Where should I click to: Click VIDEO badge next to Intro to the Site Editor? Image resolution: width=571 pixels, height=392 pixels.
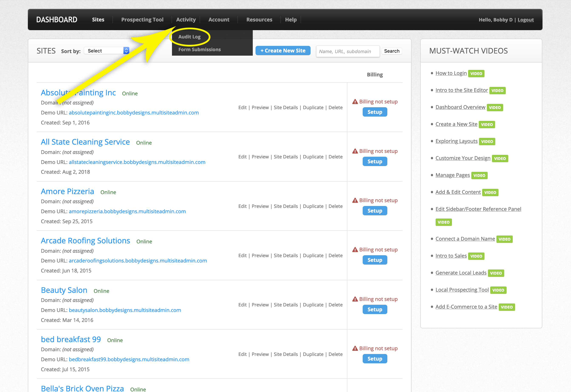pos(497,90)
